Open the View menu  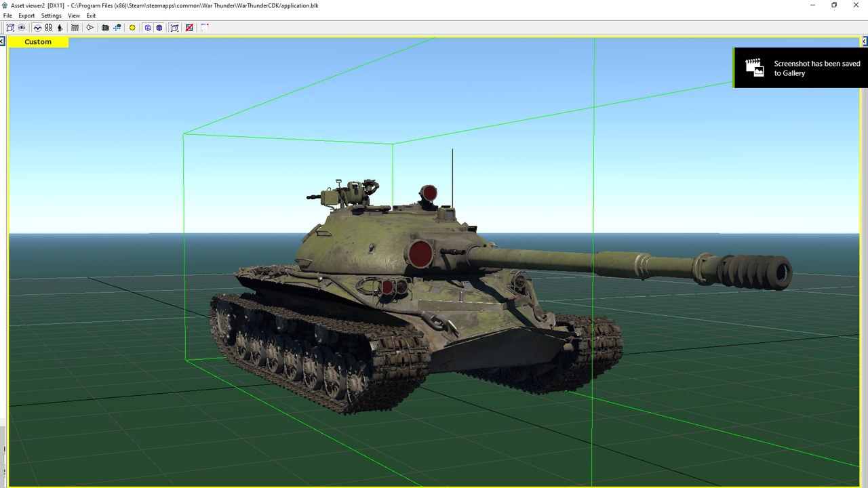74,16
